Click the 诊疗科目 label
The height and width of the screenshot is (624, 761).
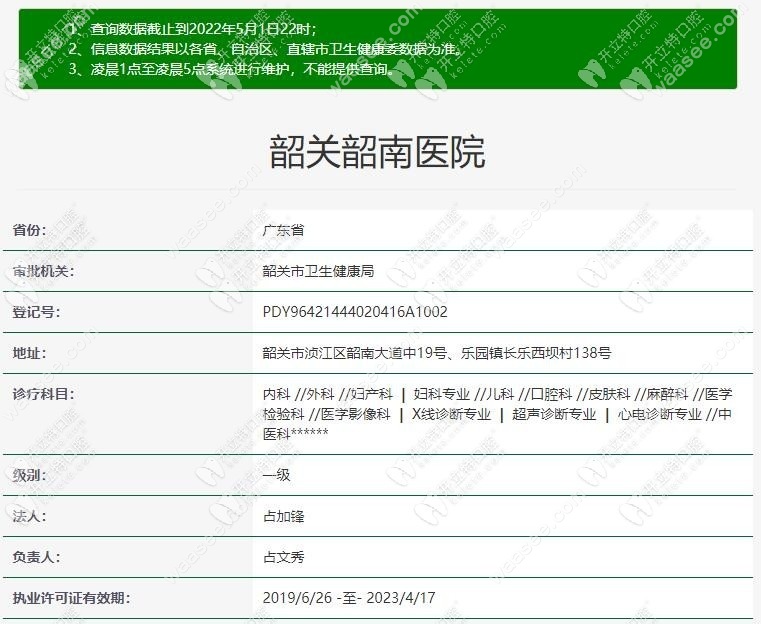[x=44, y=394]
